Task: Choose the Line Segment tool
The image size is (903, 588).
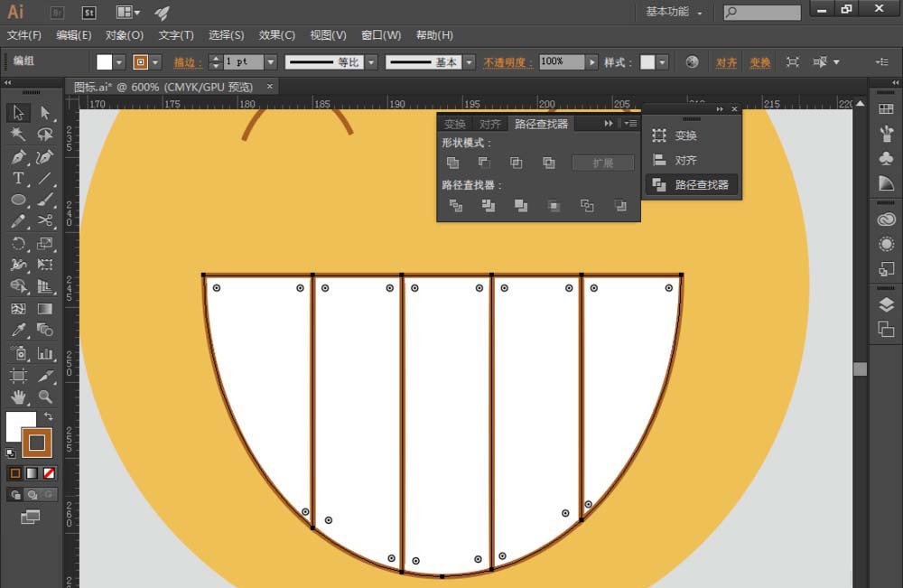Action: (x=45, y=179)
